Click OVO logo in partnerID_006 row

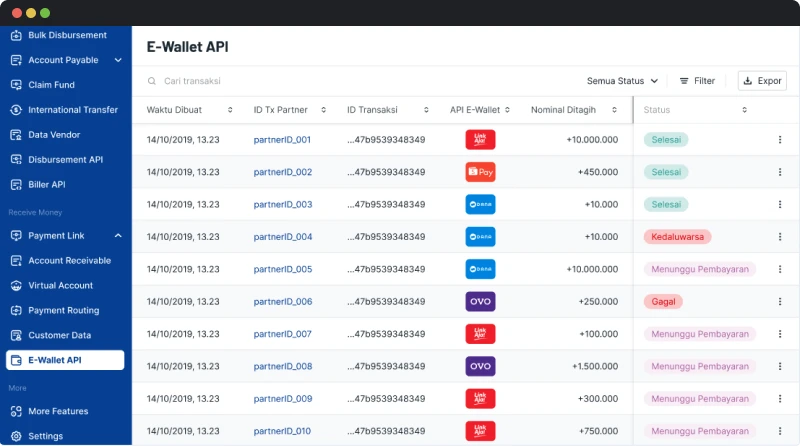[x=480, y=302]
